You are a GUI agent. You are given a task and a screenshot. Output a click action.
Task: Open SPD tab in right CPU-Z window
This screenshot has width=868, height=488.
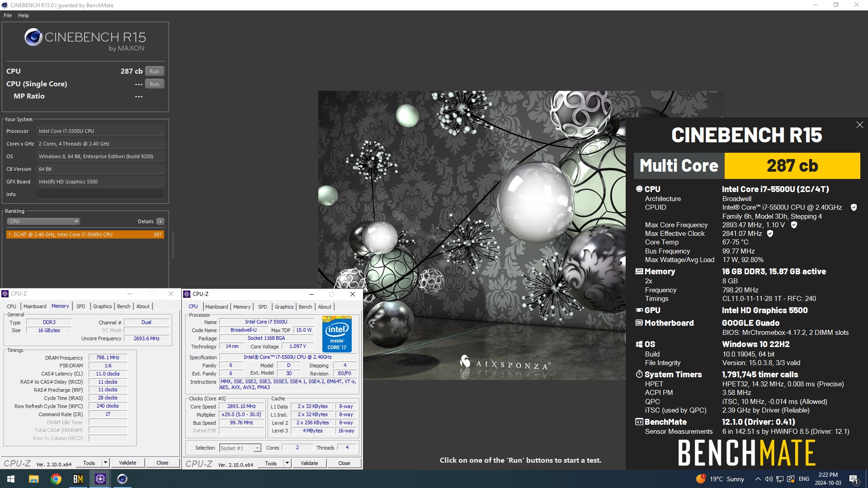point(263,307)
